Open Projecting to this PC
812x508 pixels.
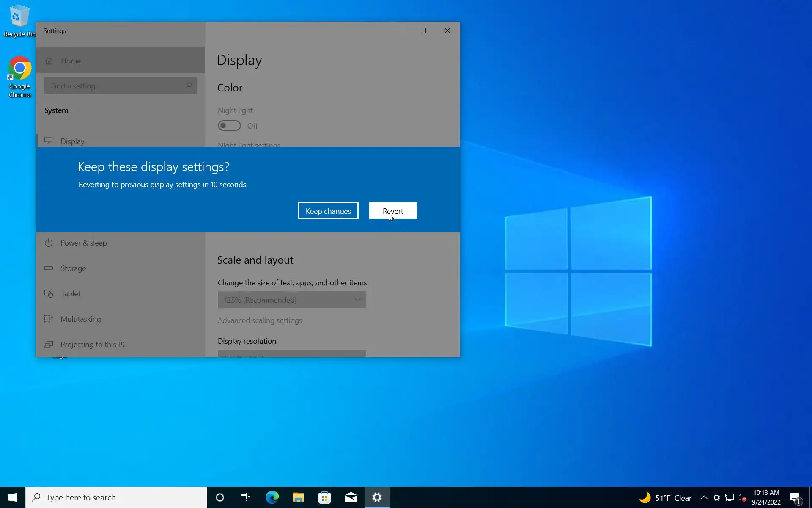coord(93,344)
